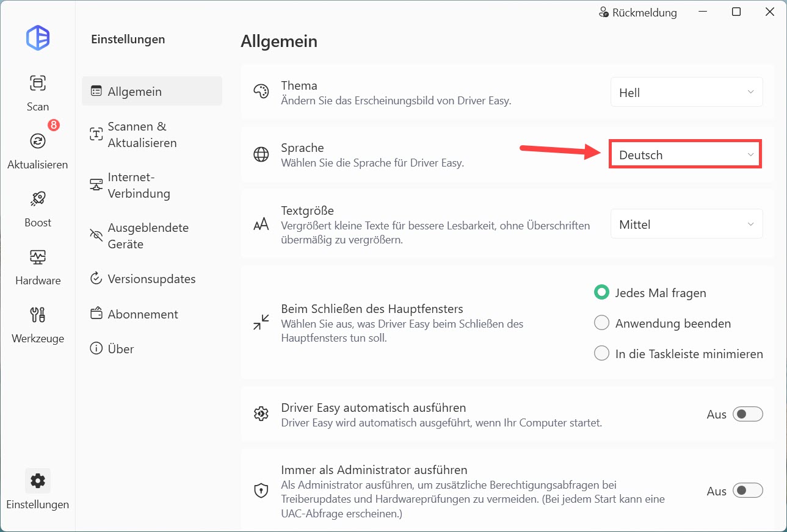The height and width of the screenshot is (532, 787).
Task: Click text 'Wählen Sie die Sprache für Driver Easy.'
Action: (372, 163)
